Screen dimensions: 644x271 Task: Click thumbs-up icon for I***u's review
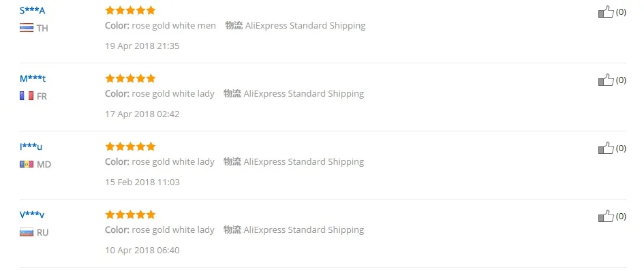click(x=606, y=148)
